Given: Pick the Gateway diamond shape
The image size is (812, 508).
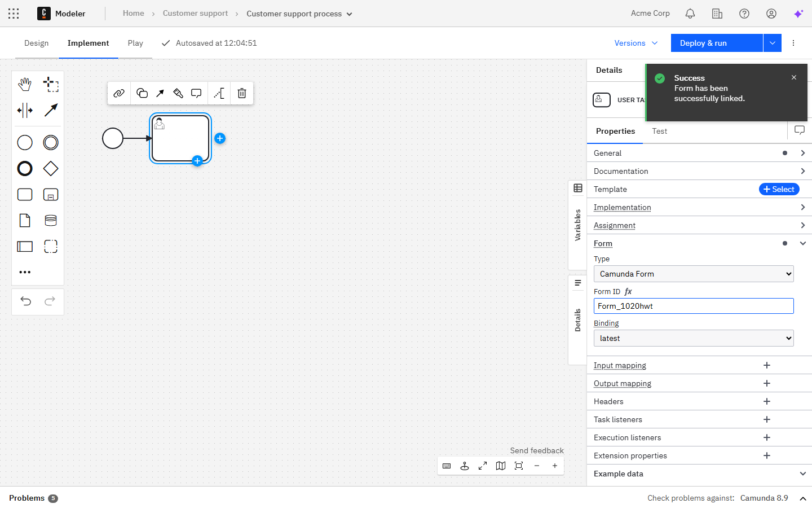Looking at the screenshot, I should pos(51,168).
